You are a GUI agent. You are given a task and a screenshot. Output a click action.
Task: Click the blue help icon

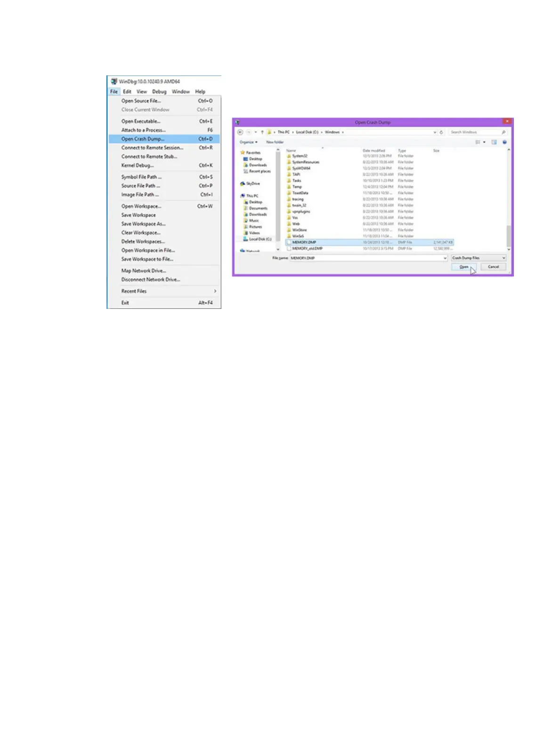click(x=504, y=142)
